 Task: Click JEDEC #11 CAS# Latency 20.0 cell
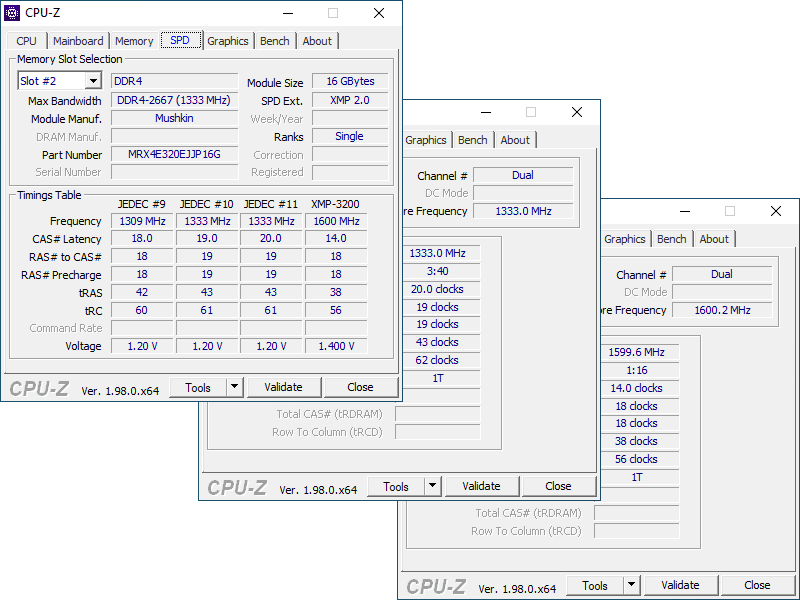click(271, 239)
